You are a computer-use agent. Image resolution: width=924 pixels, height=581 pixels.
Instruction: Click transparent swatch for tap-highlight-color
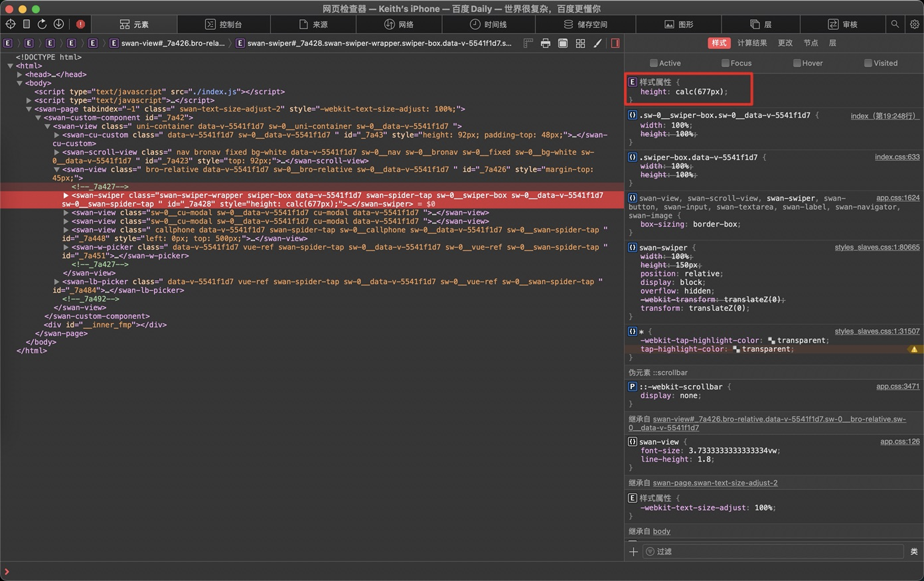coord(736,349)
